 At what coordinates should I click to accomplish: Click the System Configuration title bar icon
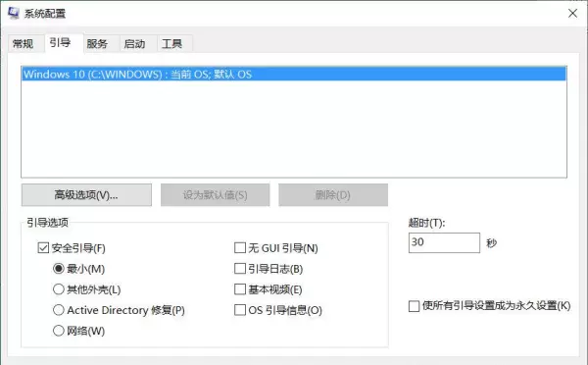14,13
